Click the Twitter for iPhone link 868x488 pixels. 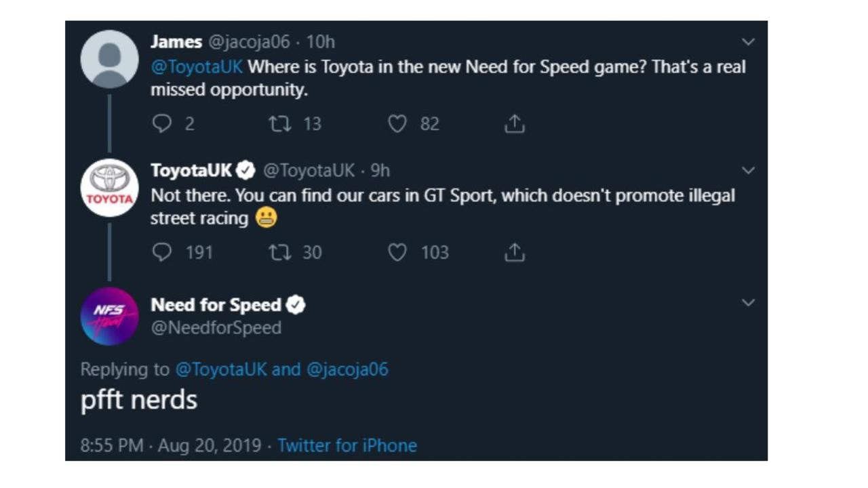pyautogui.click(x=347, y=445)
